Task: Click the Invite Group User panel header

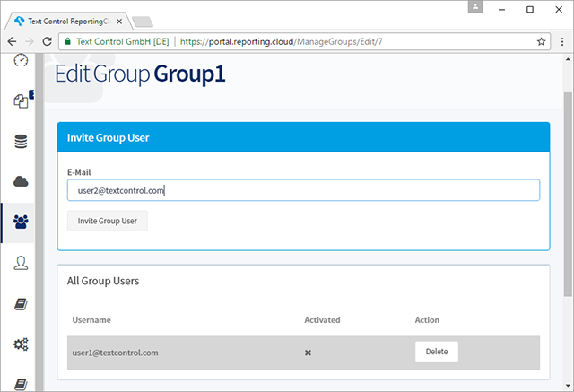Action: [303, 137]
